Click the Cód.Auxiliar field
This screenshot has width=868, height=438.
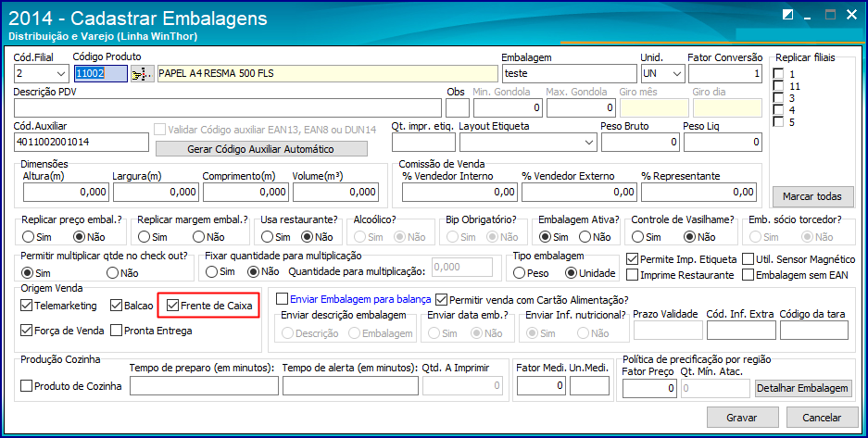coord(82,142)
